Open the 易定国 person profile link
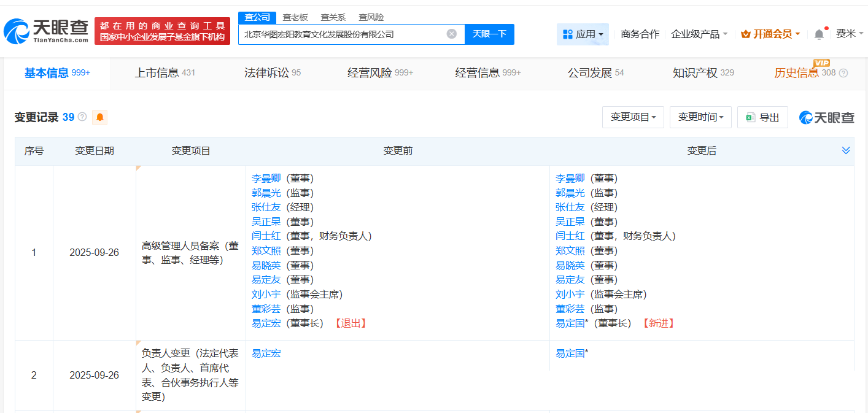Image resolution: width=868 pixels, height=413 pixels. (570, 323)
